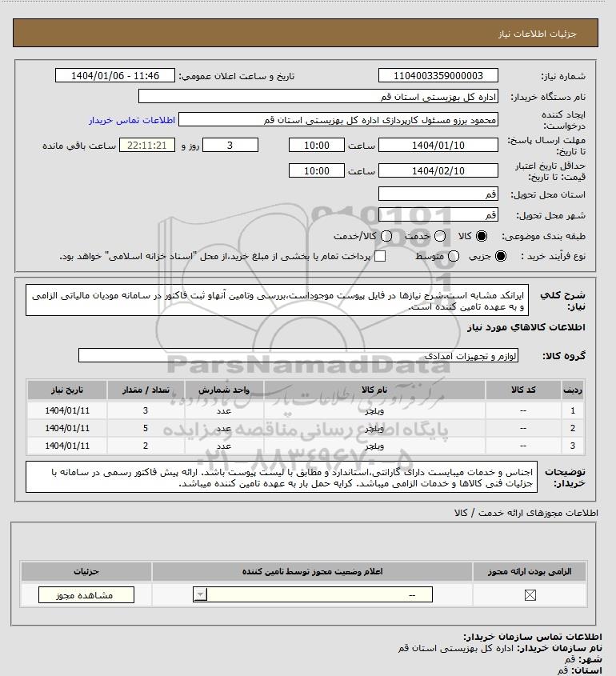Select the متوسط purchase type radio

point(454,256)
